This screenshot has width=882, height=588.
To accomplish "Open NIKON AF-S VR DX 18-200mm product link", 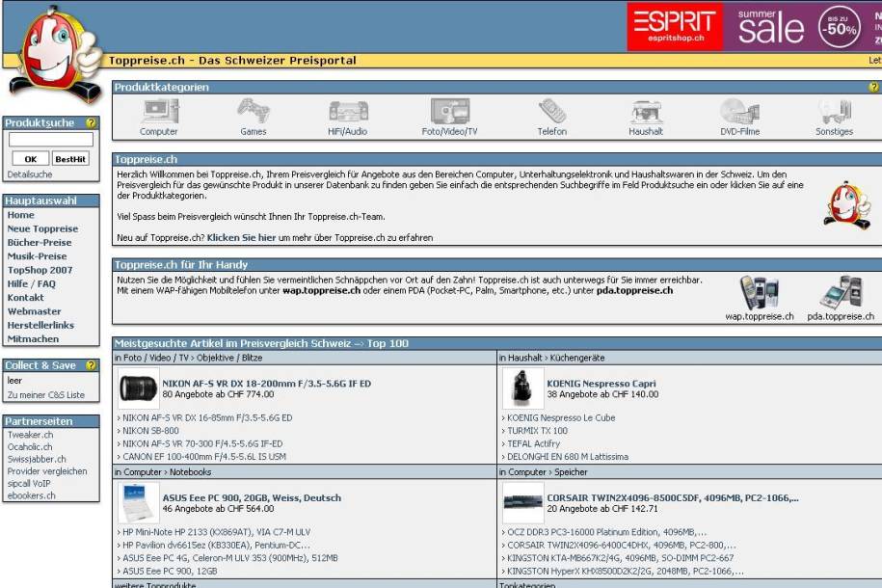I will 267,384.
